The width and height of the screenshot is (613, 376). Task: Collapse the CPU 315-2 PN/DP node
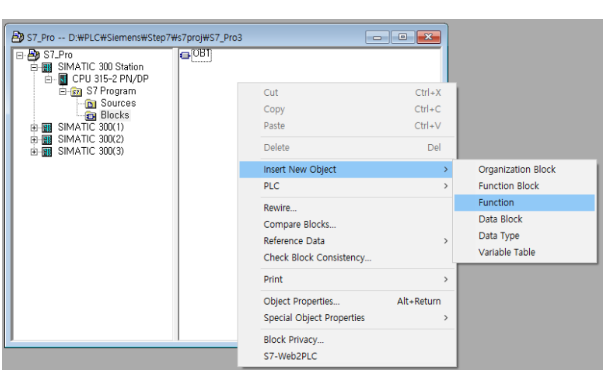click(x=48, y=79)
